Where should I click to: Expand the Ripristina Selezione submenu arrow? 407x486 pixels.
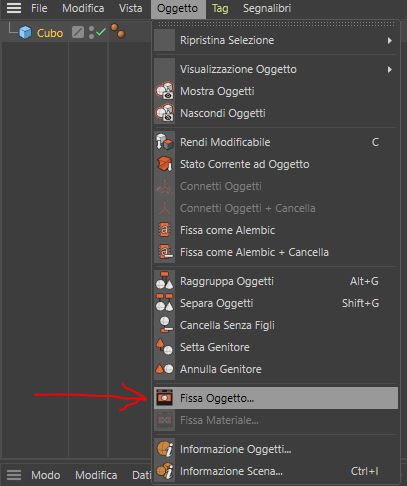coord(389,41)
